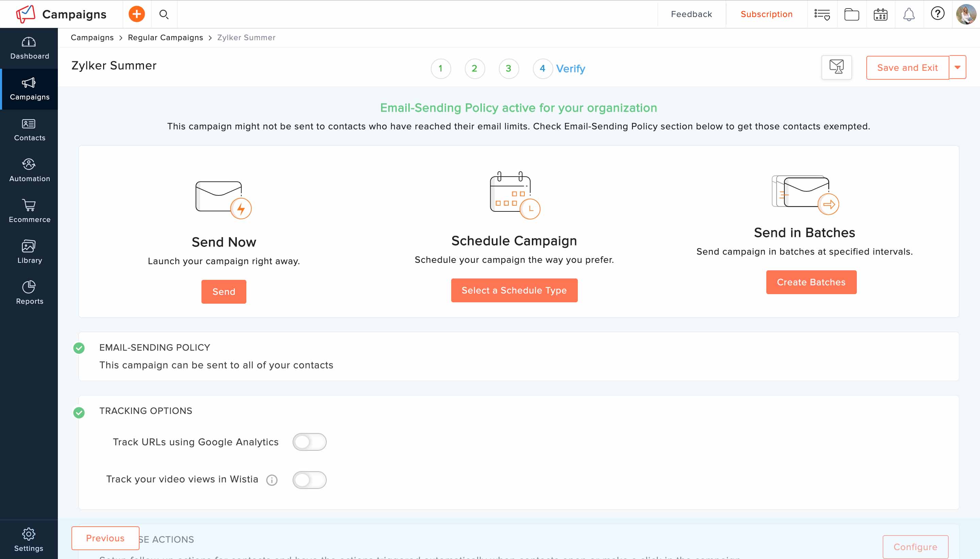The image size is (980, 559).
Task: Click the Send Now button
Action: coord(224,291)
